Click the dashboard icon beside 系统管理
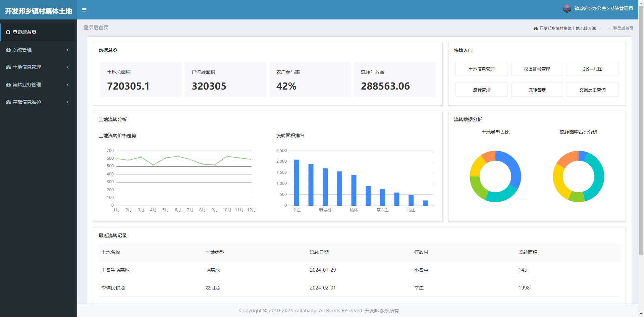The image size is (644, 317). 8,50
